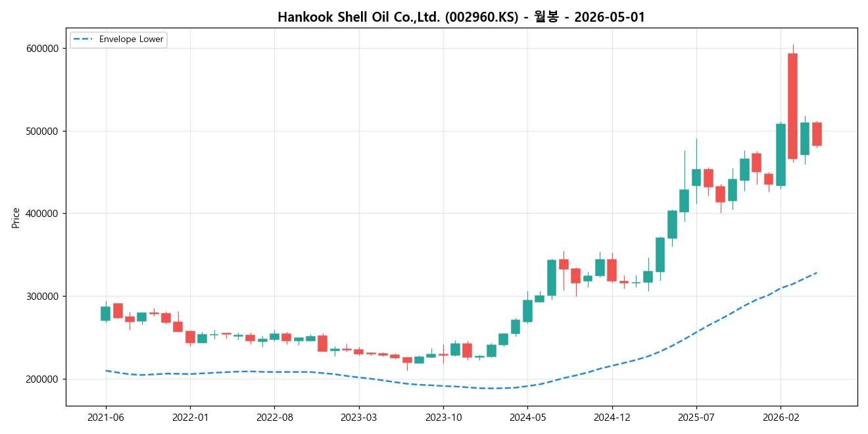Click the 2024-05 x-axis label
Viewport: 868px width, 434px height.
click(x=527, y=418)
